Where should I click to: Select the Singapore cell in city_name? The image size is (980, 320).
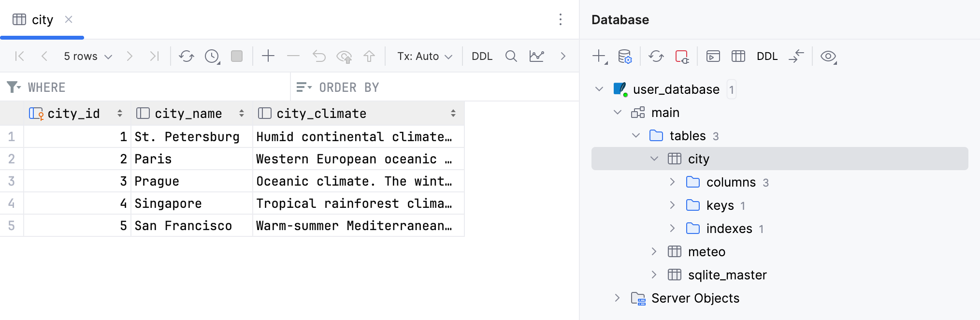pyautogui.click(x=168, y=204)
